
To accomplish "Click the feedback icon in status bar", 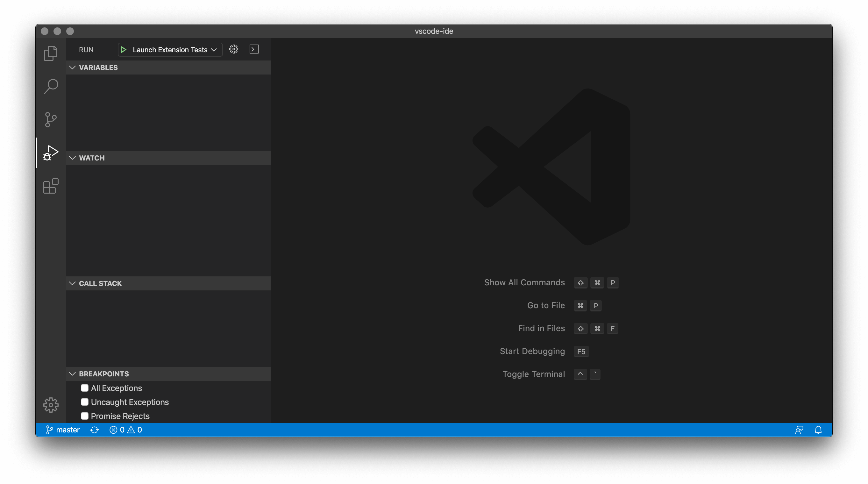I will pos(799,430).
